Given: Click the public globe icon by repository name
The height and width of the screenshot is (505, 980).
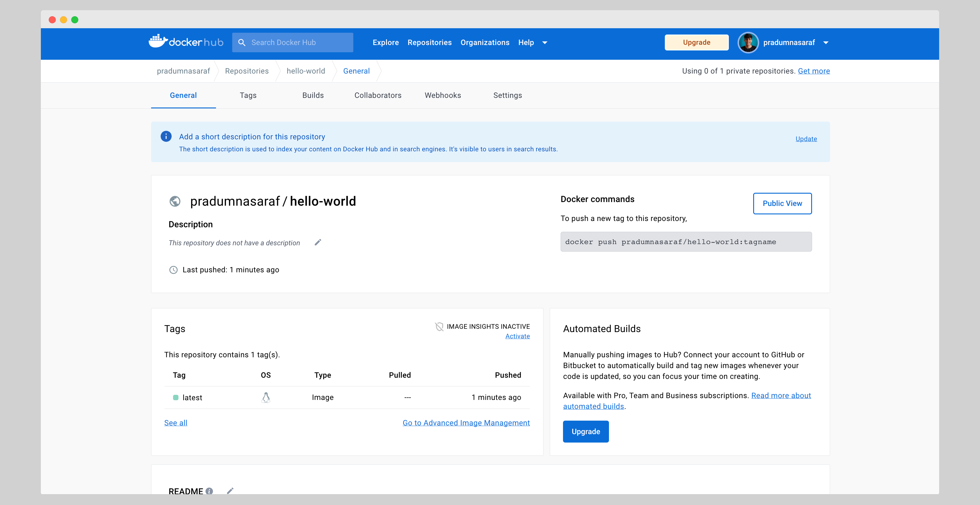Looking at the screenshot, I should 175,201.
